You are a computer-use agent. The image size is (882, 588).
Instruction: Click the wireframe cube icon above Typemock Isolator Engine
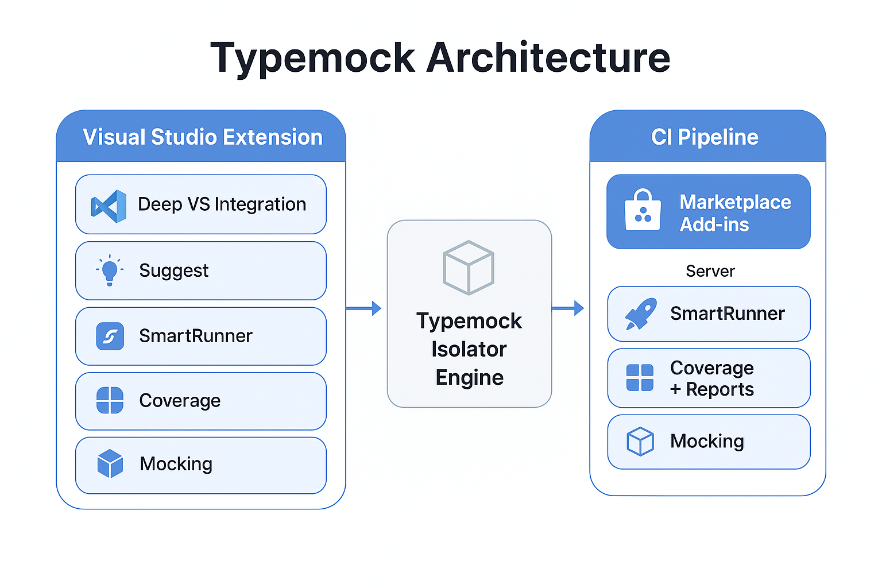point(469,268)
